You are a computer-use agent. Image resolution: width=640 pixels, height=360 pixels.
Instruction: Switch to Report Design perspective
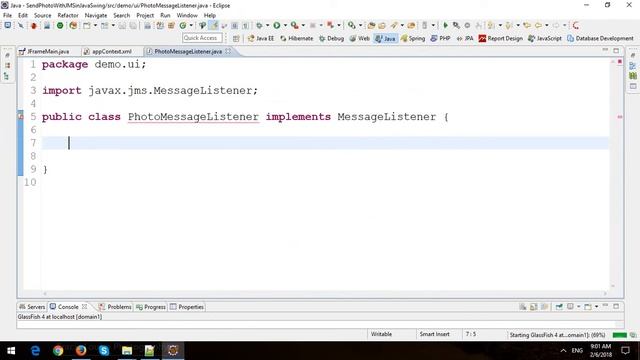coord(501,38)
